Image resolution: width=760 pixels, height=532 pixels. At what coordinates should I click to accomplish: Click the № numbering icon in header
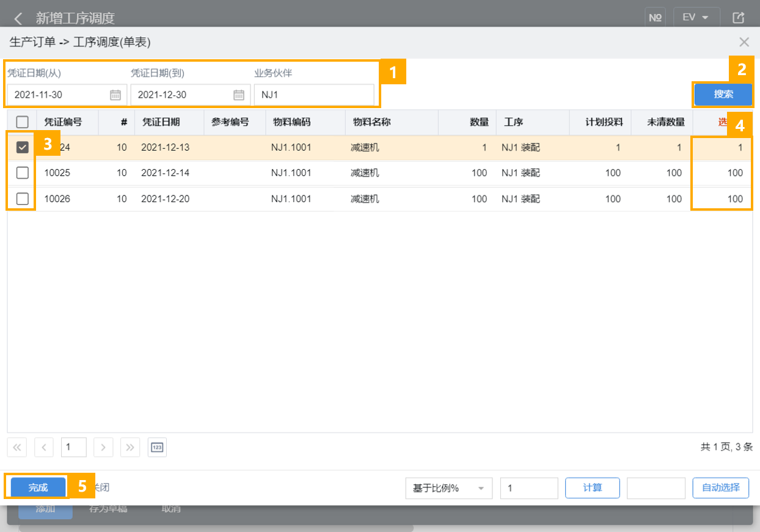pos(656,18)
